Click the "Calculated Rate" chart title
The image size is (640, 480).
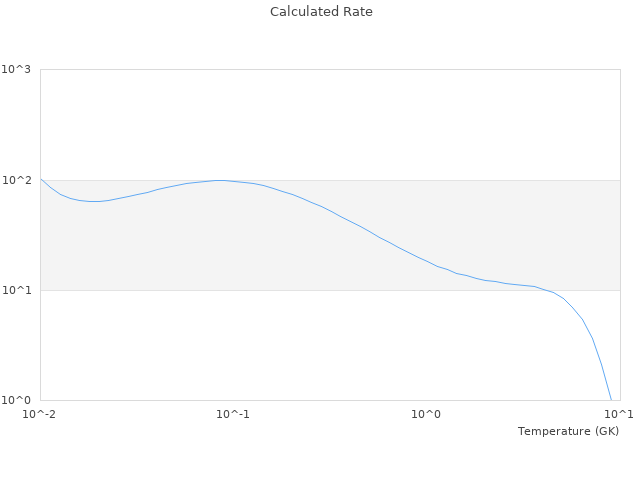pos(320,12)
